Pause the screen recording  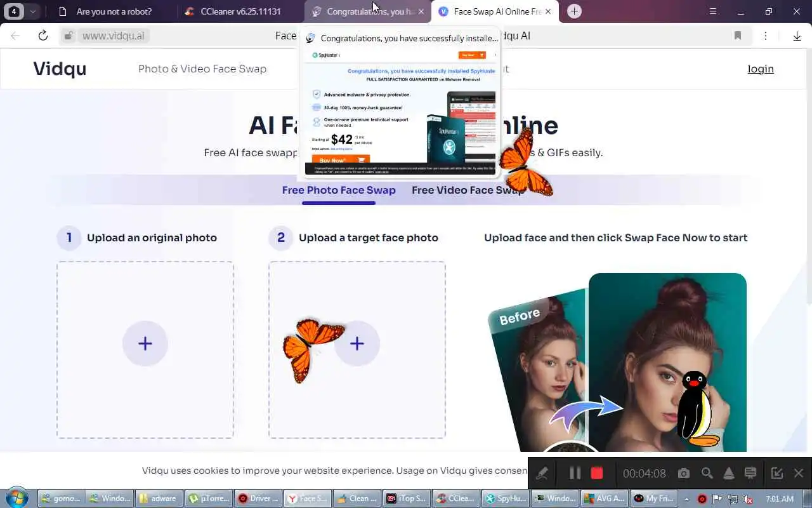(x=575, y=473)
